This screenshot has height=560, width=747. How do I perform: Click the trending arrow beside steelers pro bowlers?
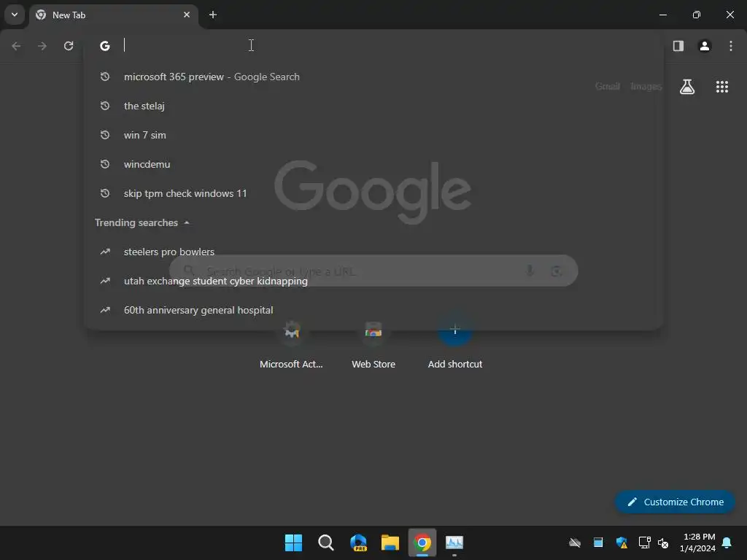coord(105,252)
